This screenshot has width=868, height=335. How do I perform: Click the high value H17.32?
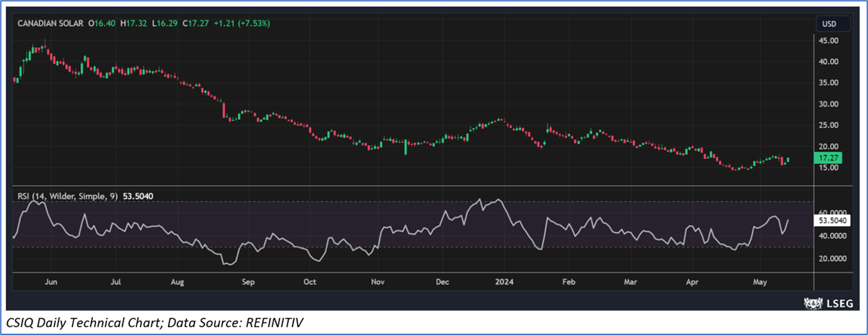pyautogui.click(x=133, y=23)
